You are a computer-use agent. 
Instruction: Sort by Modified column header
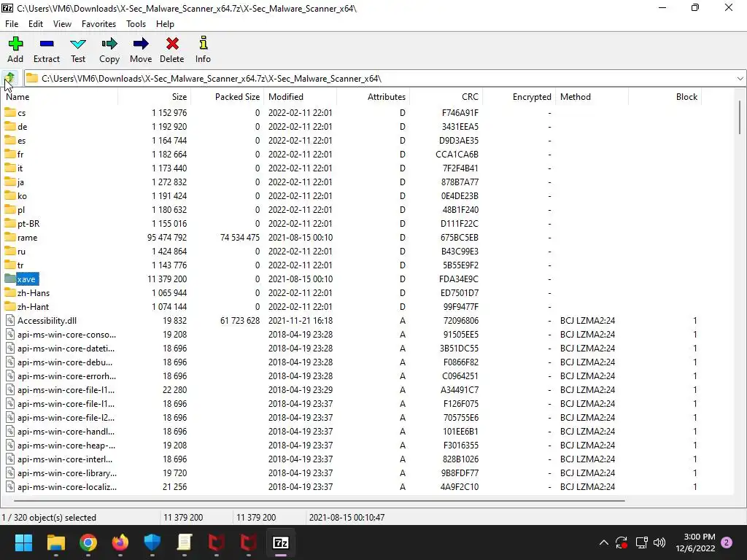300,97
